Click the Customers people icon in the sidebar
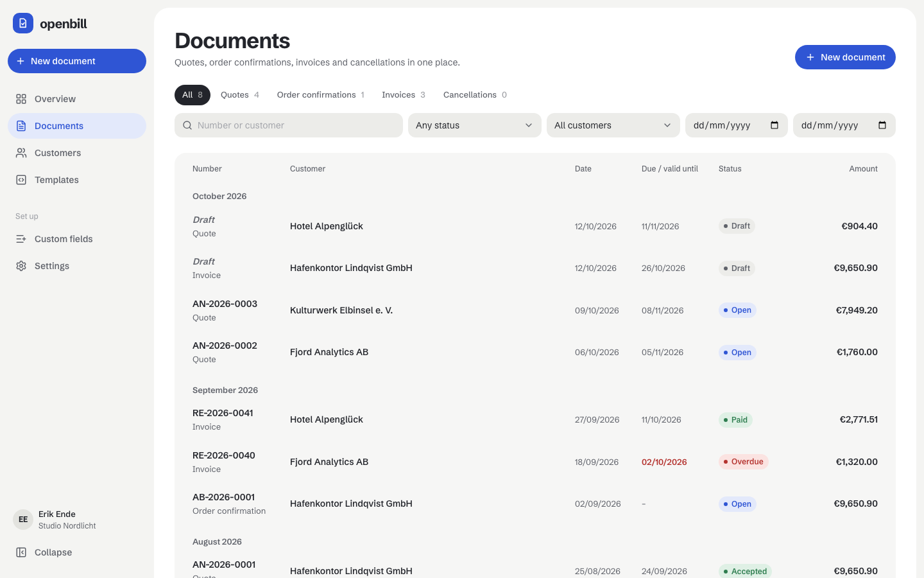The width and height of the screenshot is (924, 578). click(21, 153)
